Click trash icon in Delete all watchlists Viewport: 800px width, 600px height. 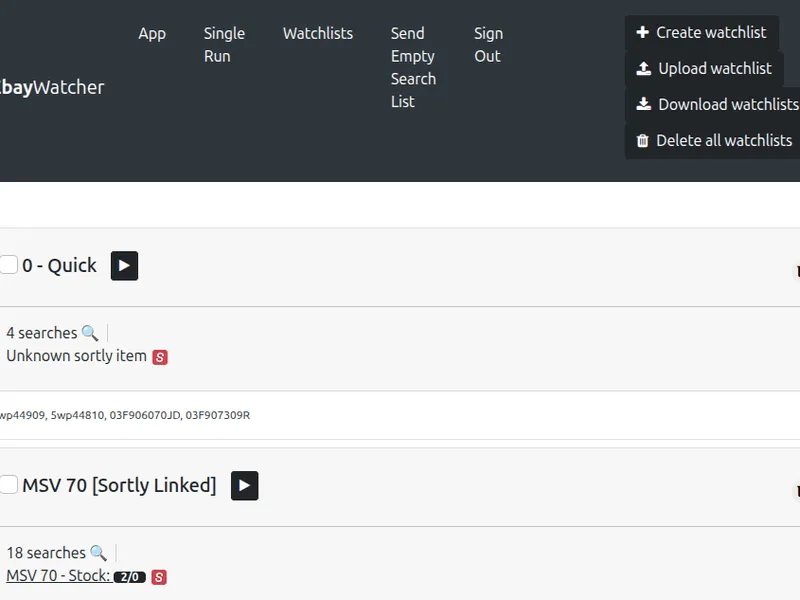click(643, 141)
